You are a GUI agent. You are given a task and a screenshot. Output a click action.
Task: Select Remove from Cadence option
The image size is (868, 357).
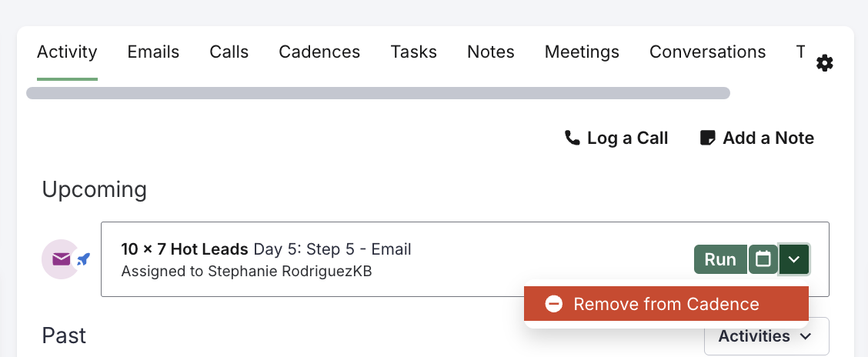666,304
